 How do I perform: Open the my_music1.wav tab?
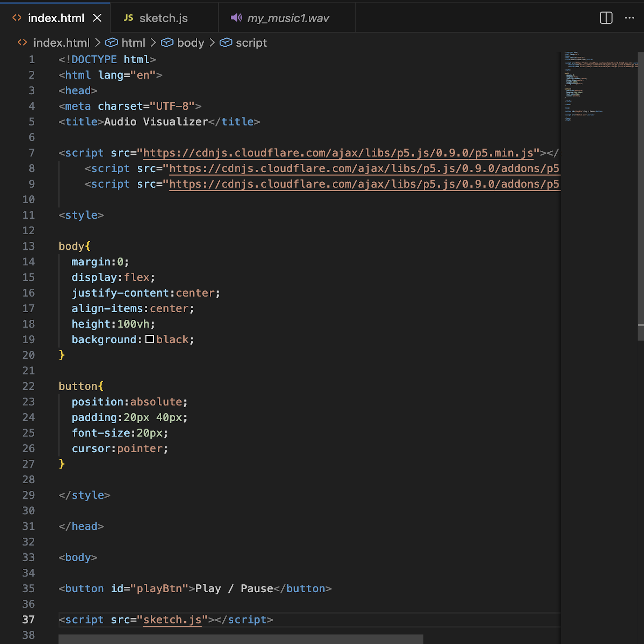287,18
